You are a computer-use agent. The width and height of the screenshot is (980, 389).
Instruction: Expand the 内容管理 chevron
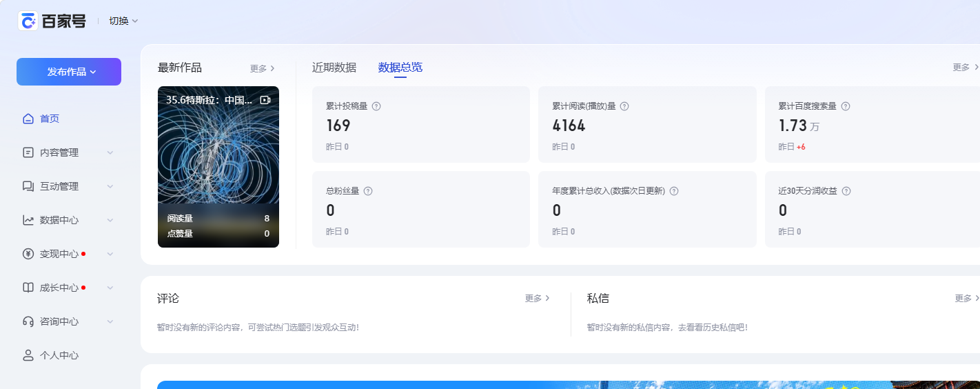click(110, 152)
